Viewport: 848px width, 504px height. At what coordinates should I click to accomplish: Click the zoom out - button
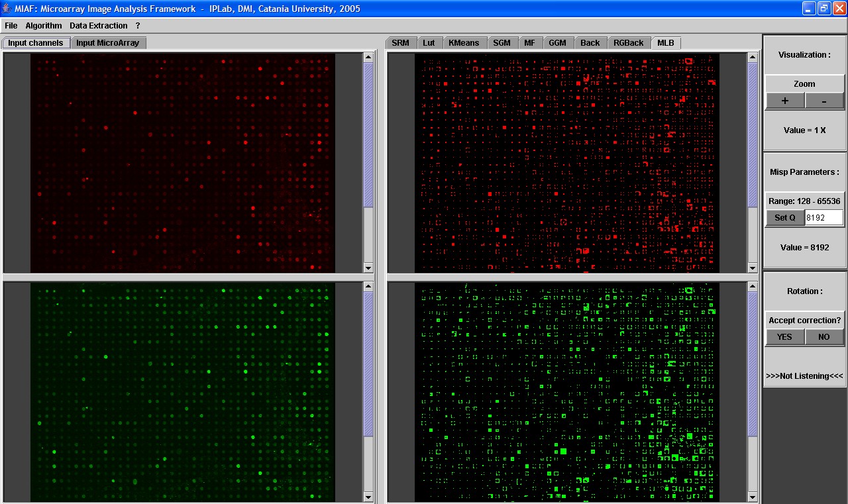tap(824, 101)
